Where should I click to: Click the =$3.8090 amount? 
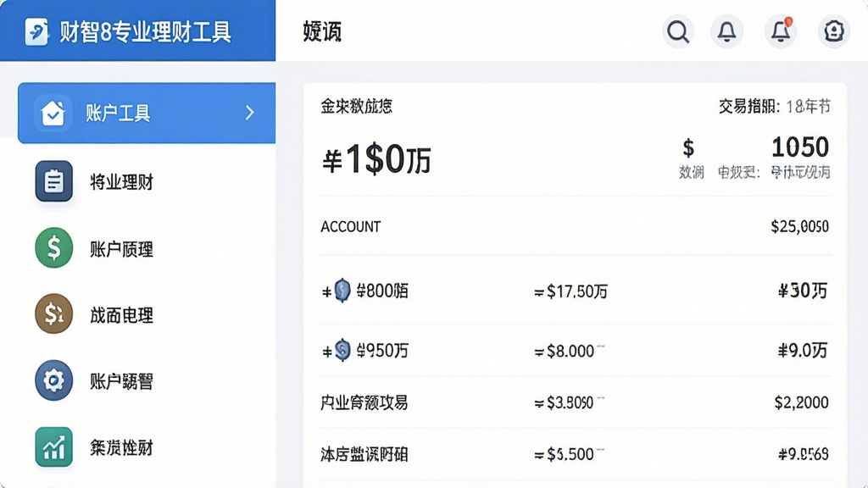(x=564, y=402)
